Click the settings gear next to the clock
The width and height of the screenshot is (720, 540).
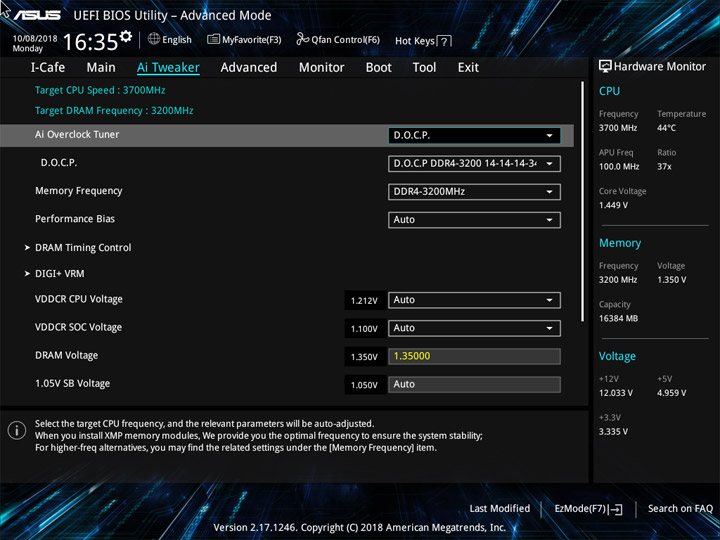point(126,36)
